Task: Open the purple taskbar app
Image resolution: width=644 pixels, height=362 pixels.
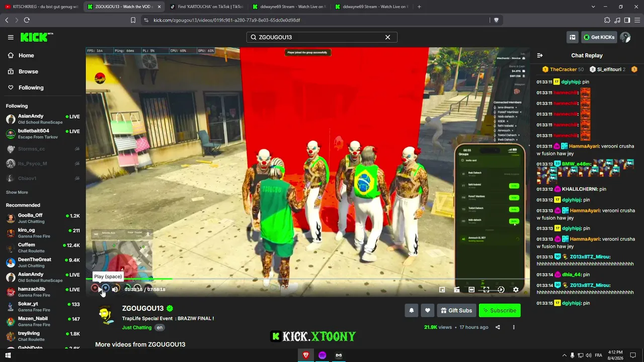Action: click(323, 355)
